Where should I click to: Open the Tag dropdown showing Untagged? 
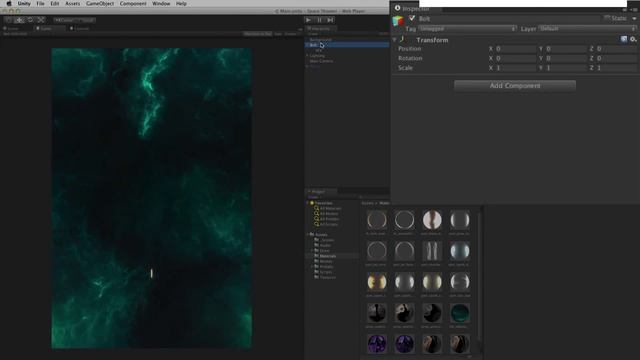coord(467,29)
